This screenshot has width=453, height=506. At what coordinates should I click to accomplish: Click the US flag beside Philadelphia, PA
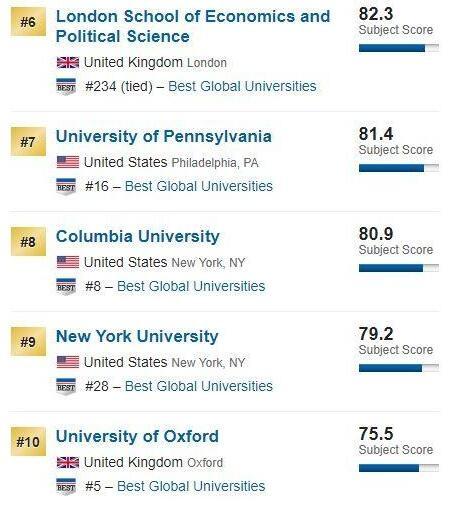click(68, 162)
